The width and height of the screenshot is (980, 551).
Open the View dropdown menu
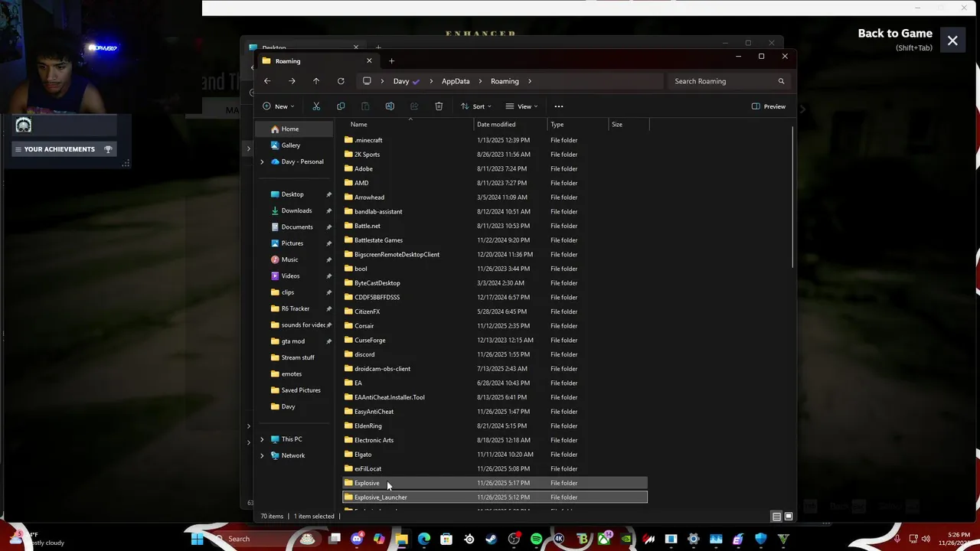pos(521,106)
